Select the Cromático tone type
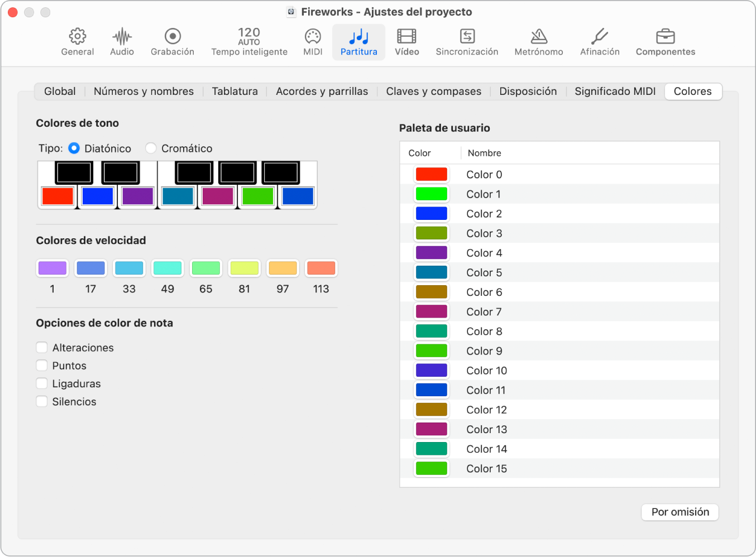The image size is (756, 557). 151,148
